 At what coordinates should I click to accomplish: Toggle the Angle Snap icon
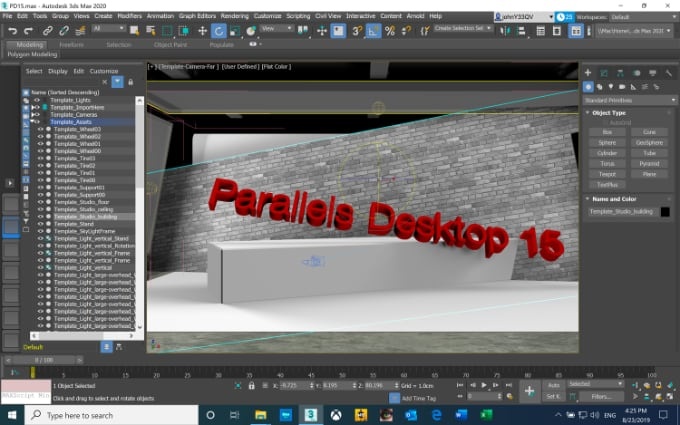click(x=373, y=31)
